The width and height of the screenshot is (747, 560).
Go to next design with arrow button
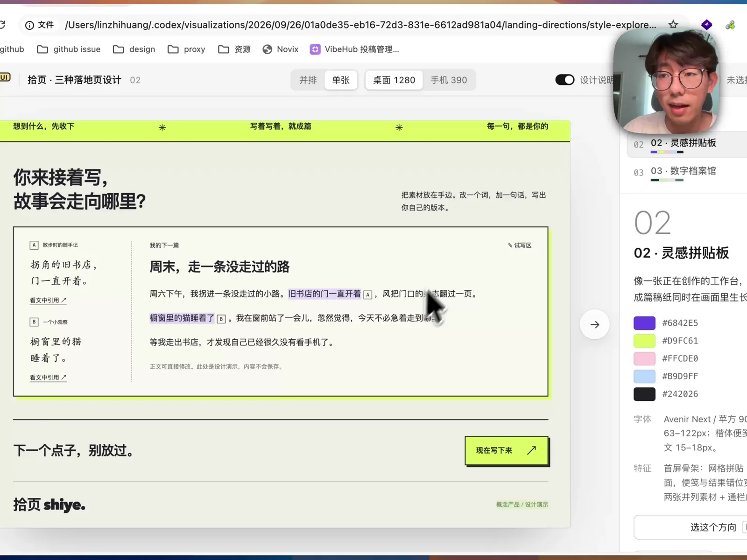click(x=594, y=324)
